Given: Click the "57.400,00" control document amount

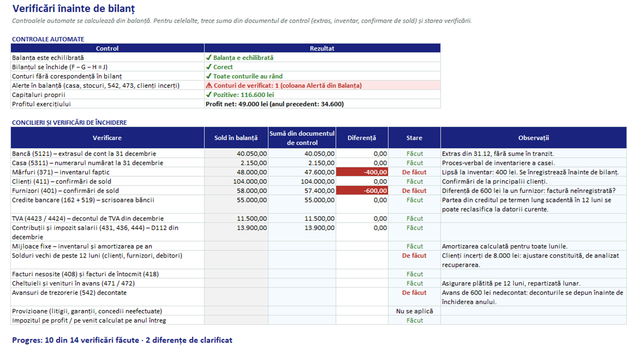Looking at the screenshot, I should pyautogui.click(x=302, y=190).
